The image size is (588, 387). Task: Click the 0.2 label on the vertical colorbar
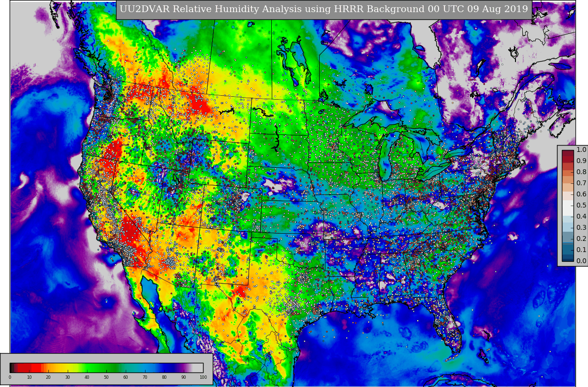point(581,239)
